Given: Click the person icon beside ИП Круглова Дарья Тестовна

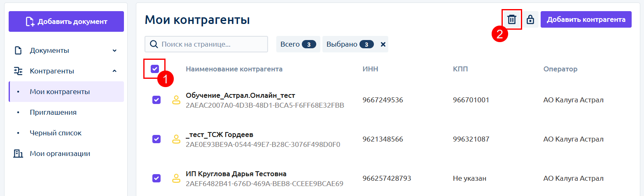Looking at the screenshot, I should (x=176, y=178).
